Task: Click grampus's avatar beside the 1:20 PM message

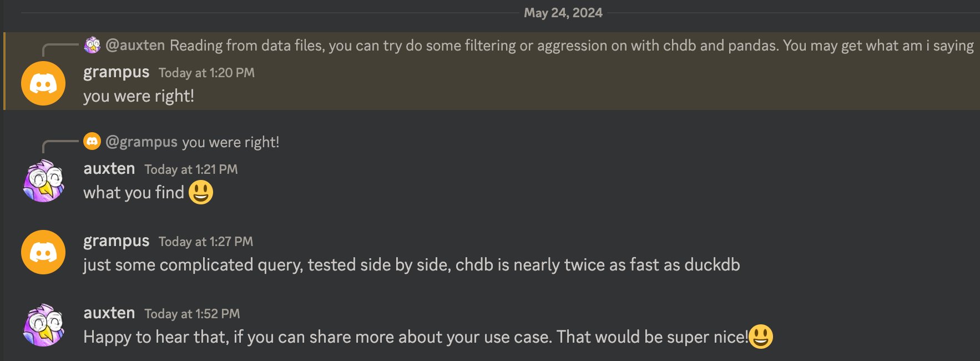Action: (x=43, y=83)
